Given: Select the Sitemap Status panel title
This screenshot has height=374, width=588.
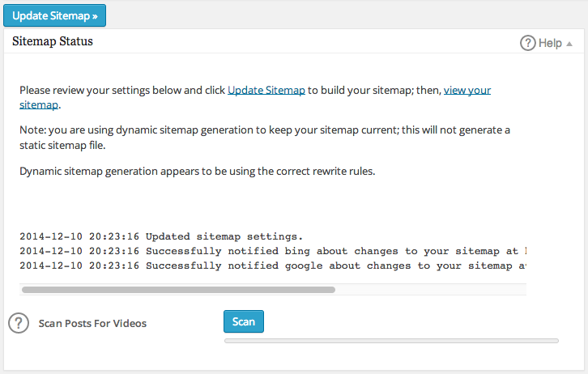Looking at the screenshot, I should 53,41.
